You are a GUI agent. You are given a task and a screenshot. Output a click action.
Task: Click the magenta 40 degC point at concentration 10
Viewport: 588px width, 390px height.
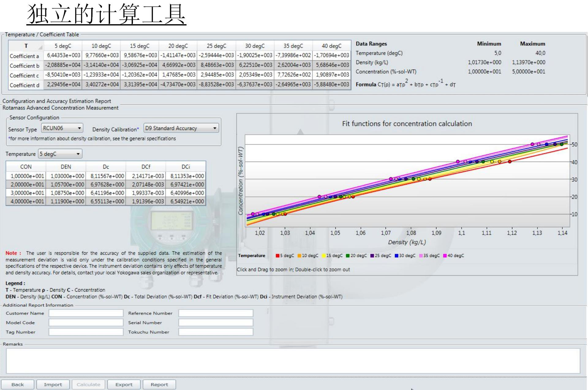pyautogui.click(x=253, y=214)
